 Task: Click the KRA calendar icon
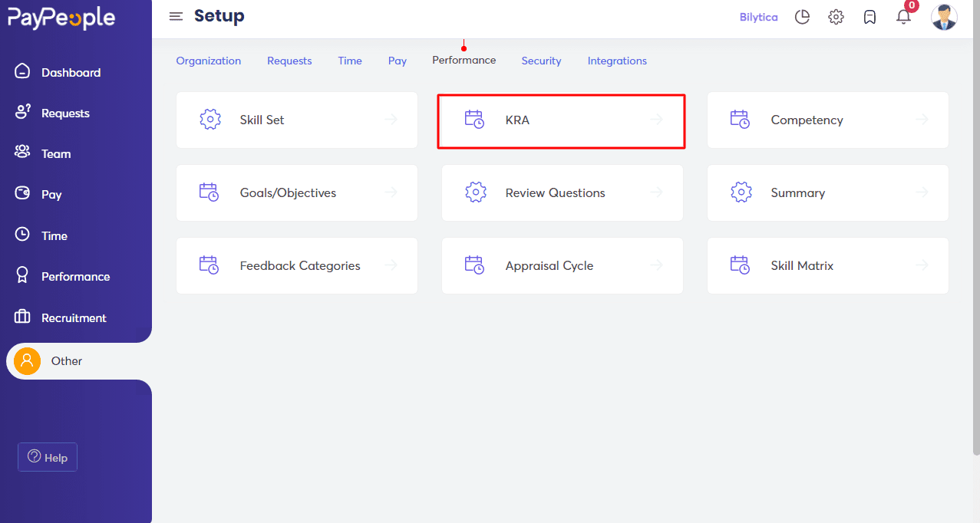[x=475, y=120]
